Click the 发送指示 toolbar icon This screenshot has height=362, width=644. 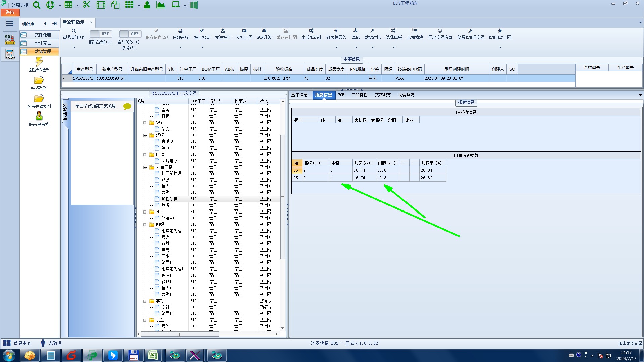point(223,31)
